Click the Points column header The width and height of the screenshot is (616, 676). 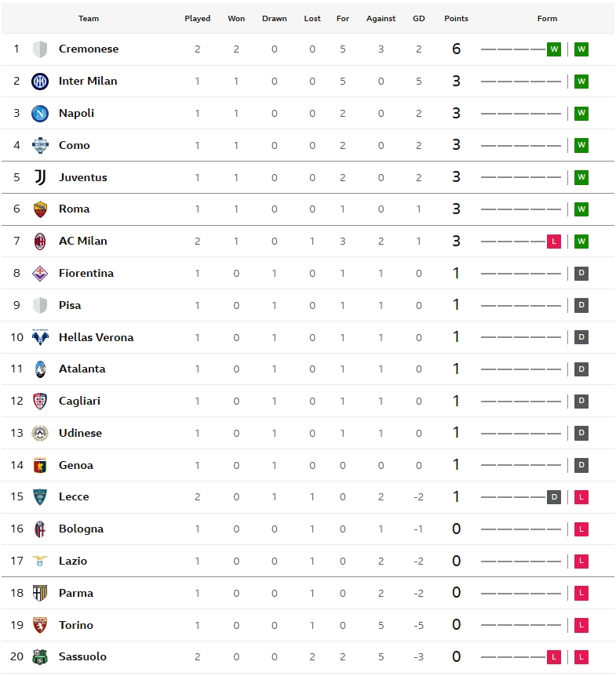click(456, 19)
